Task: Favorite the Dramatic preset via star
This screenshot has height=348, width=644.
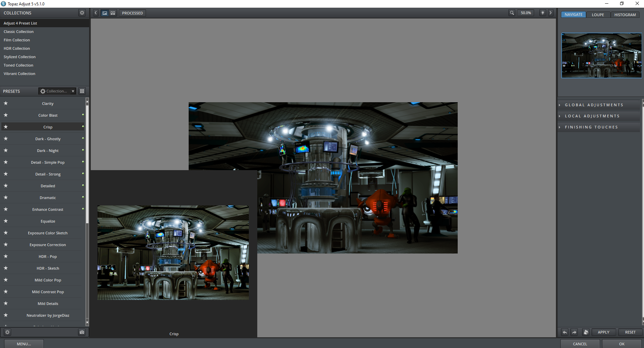Action: [x=6, y=197]
